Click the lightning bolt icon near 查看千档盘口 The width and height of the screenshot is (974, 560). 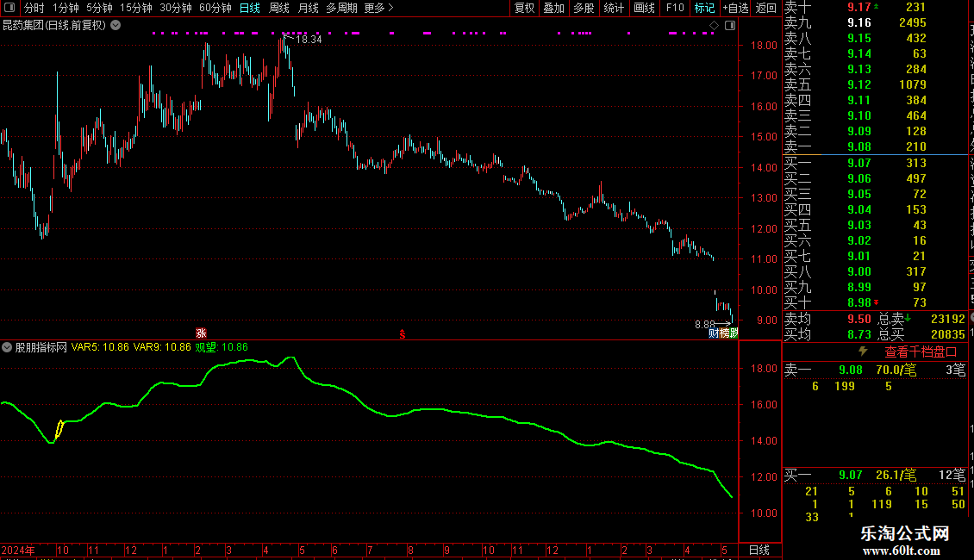click(863, 351)
